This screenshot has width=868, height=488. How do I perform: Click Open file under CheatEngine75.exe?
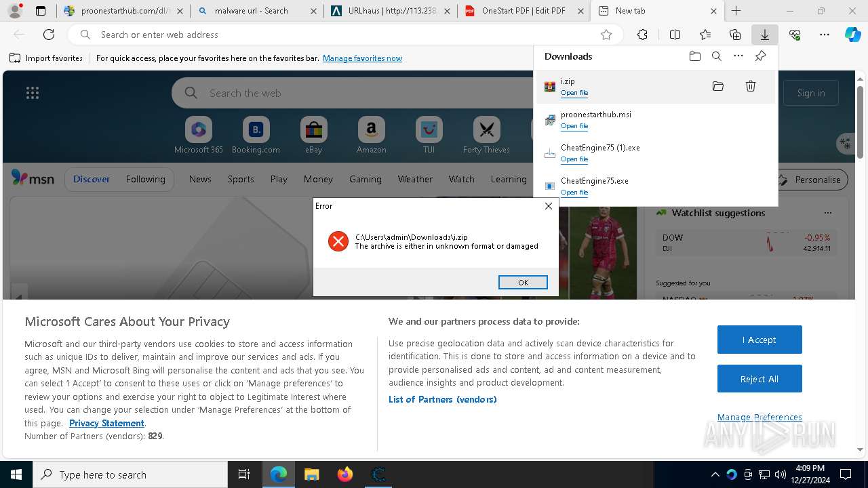pos(574,192)
